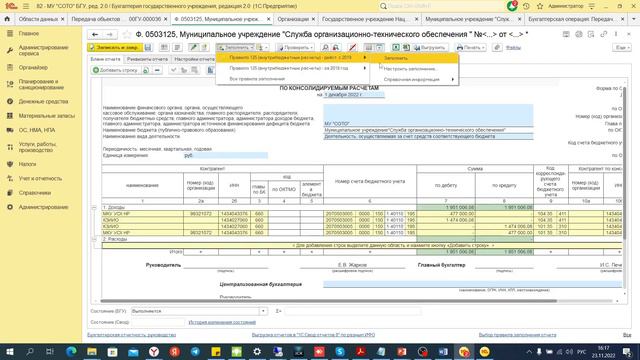Click the red slash toolbar icon
Screen dimensions: 640x360
point(352,48)
